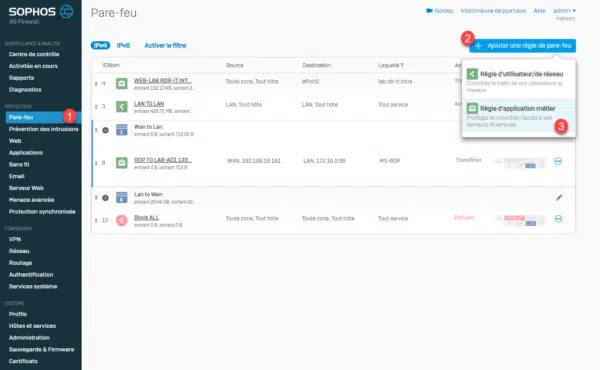Open the more options circle on Block ALL row
Screen dimensions: 600x370
pos(558,219)
